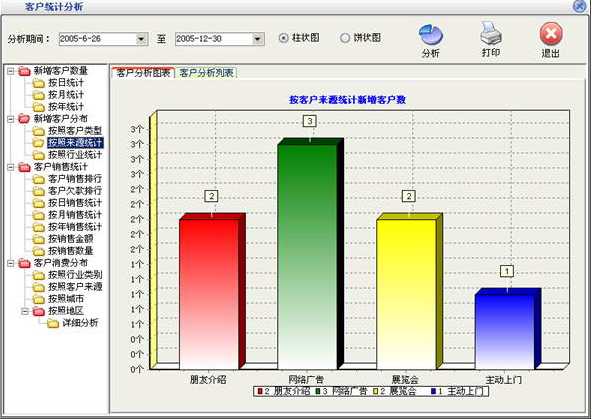
Task: Open the start date 2005-6-26 dropdown
Action: [x=142, y=39]
